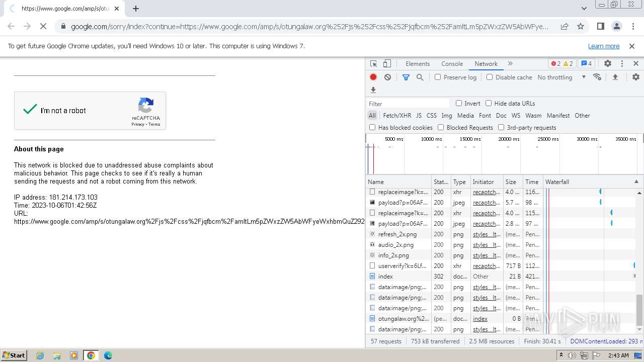Viewport: 644px width, 362px height.
Task: Stop loading the page
Action: [x=43, y=26]
